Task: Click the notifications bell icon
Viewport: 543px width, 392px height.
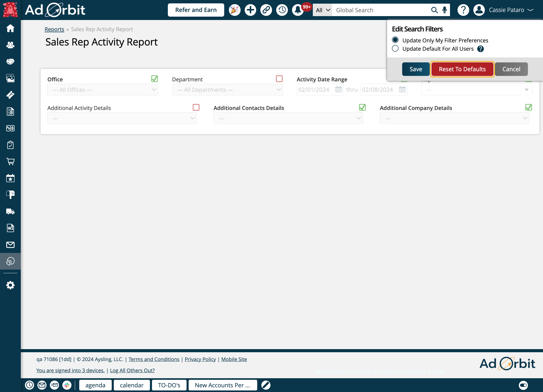Action: click(x=297, y=10)
